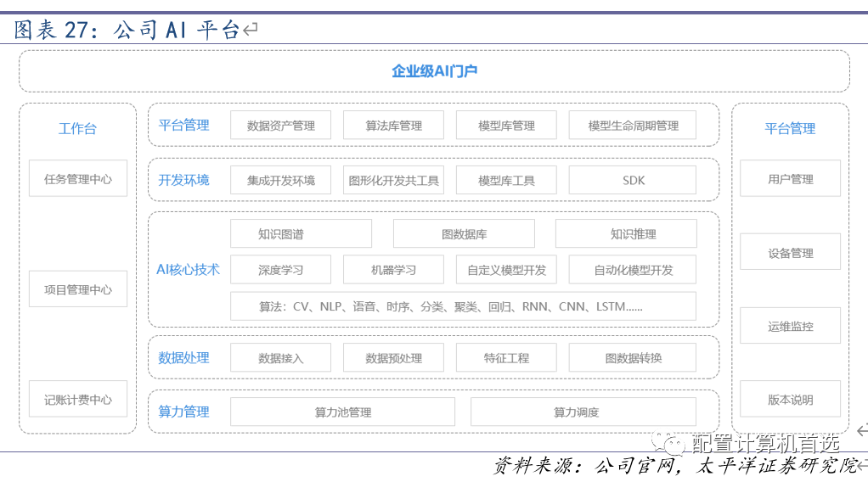This screenshot has height=482, width=868.
Task: Open the 算力调度 box
Action: [x=583, y=412]
